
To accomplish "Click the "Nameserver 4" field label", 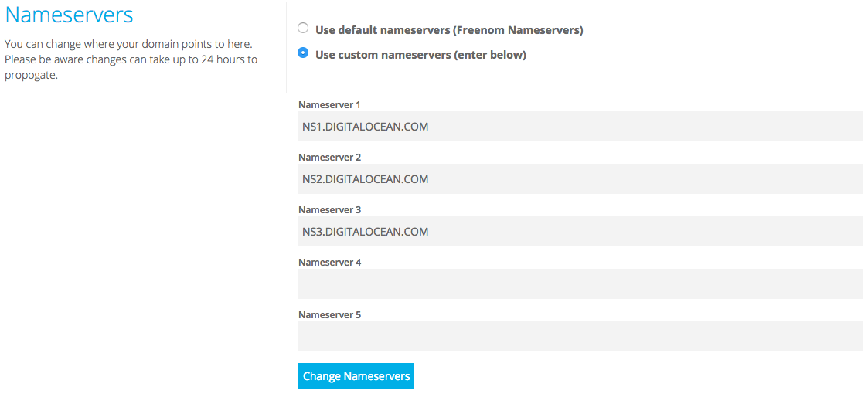I will click(329, 262).
